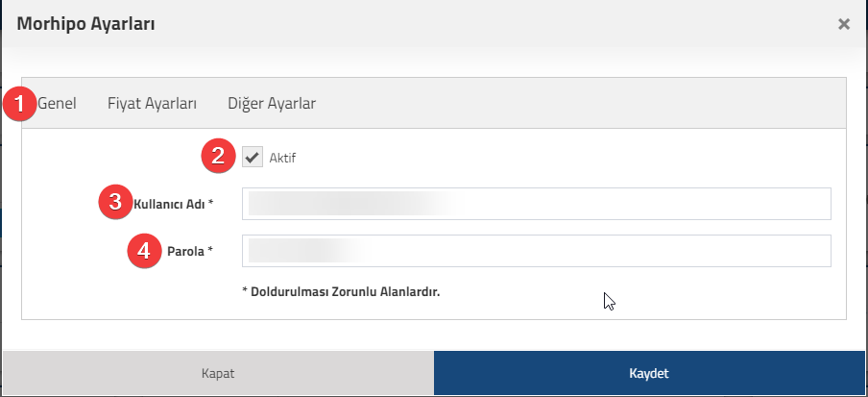Open the Fiyat Ayarları tab
The width and height of the screenshot is (868, 397).
[x=152, y=103]
